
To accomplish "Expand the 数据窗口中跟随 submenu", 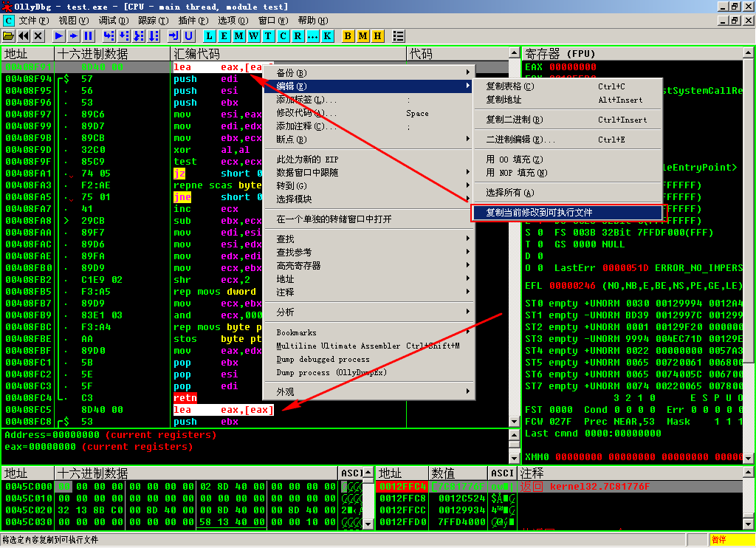I will coord(369,173).
